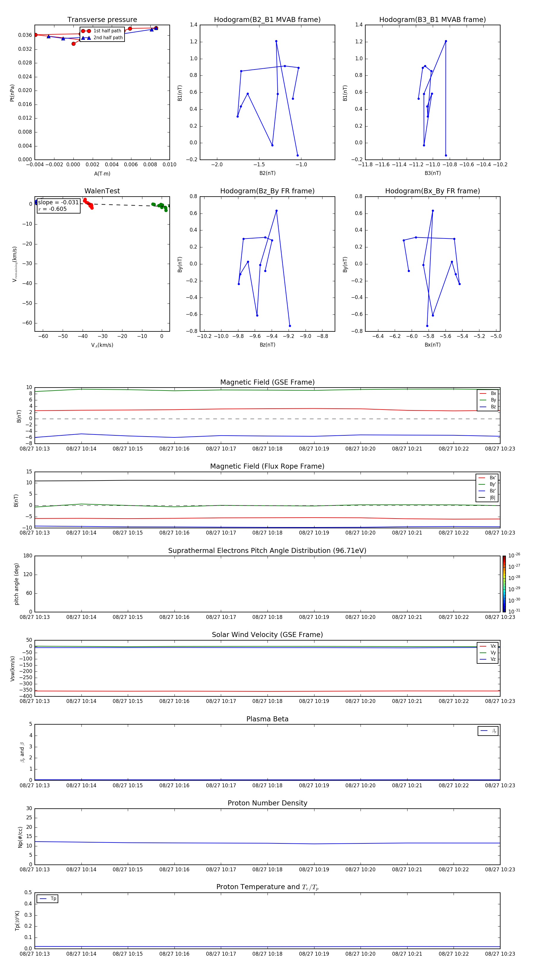Select the βp legend entry
The width and height of the screenshot is (535, 980).
[x=488, y=731]
